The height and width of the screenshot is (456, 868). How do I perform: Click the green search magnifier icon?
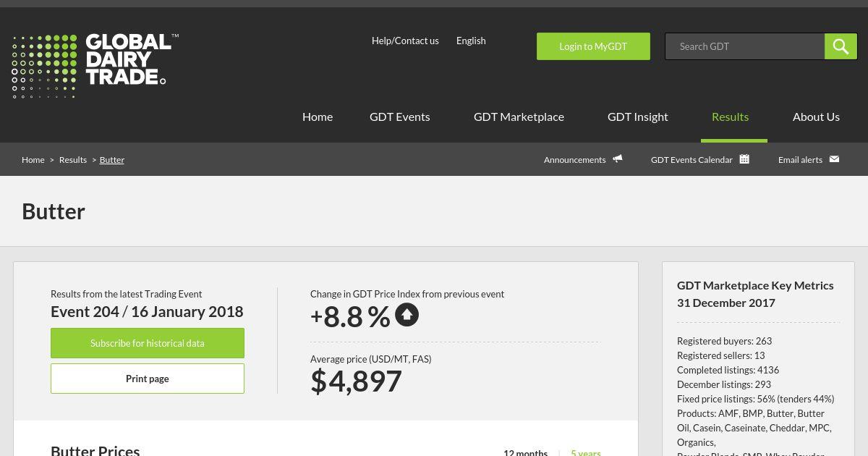click(841, 46)
